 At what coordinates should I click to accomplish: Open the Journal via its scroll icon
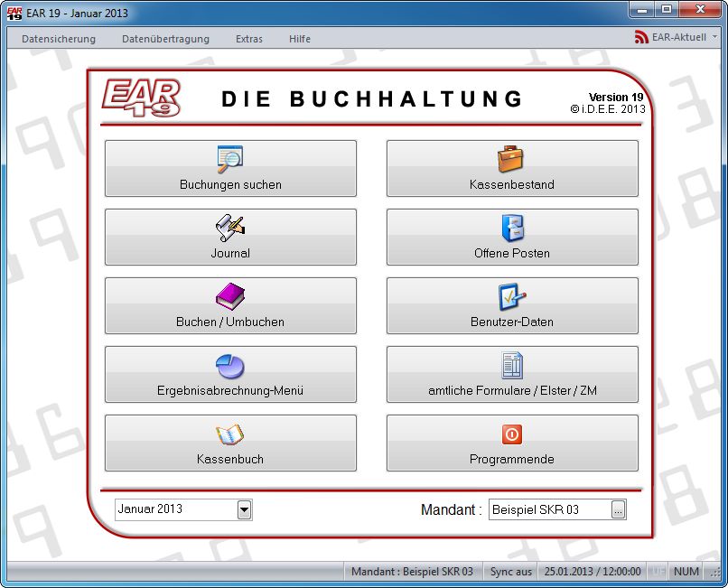(230, 228)
